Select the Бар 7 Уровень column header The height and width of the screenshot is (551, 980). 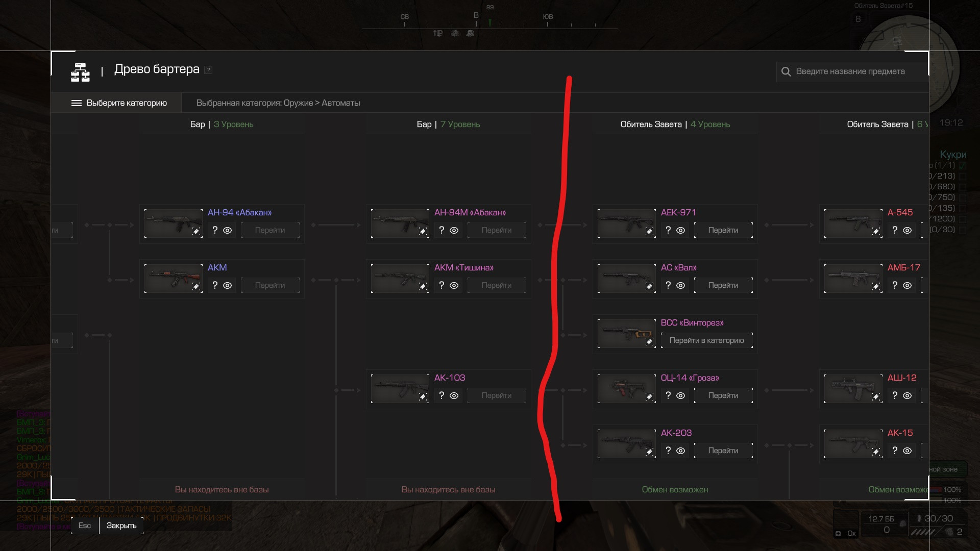point(448,124)
